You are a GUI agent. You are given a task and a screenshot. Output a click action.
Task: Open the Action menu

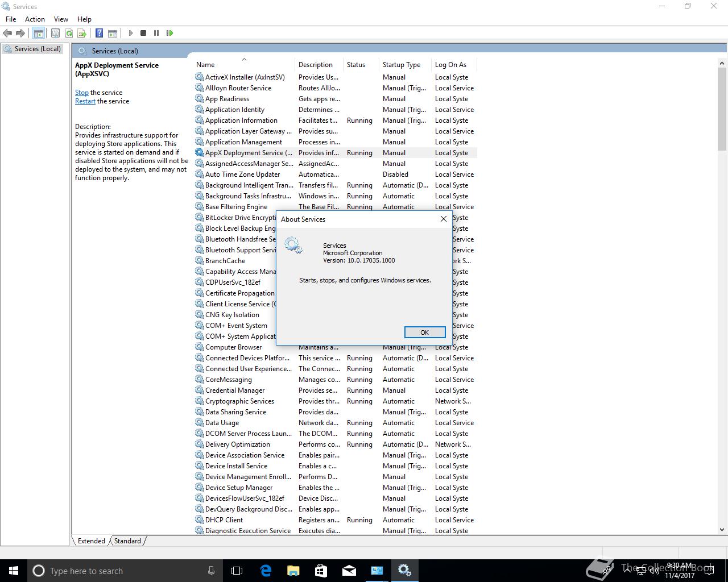tap(35, 19)
